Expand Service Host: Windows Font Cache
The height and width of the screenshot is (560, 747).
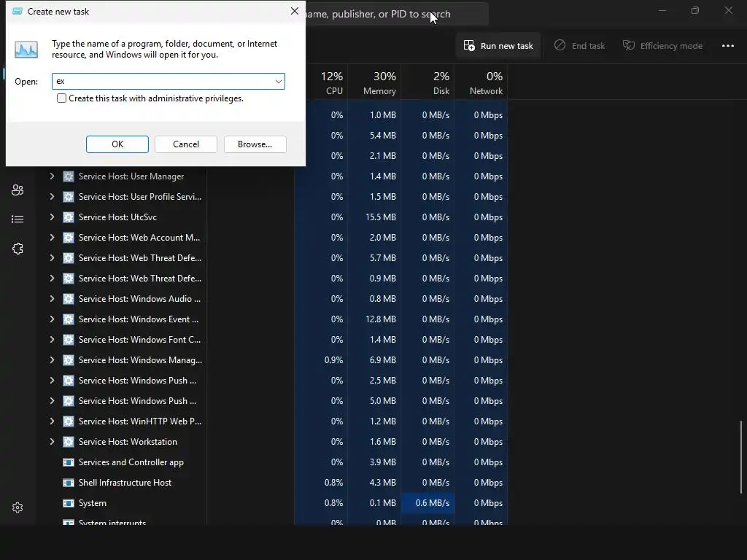[x=52, y=340]
